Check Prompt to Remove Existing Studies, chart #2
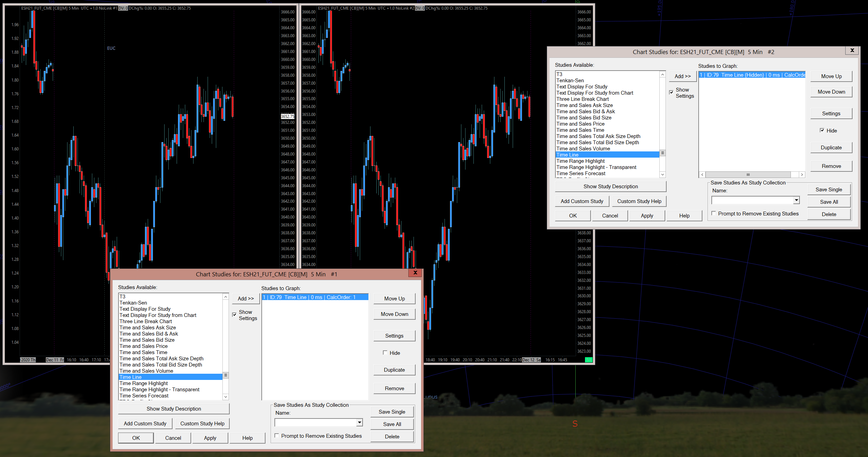This screenshot has height=457, width=868. 714,213
